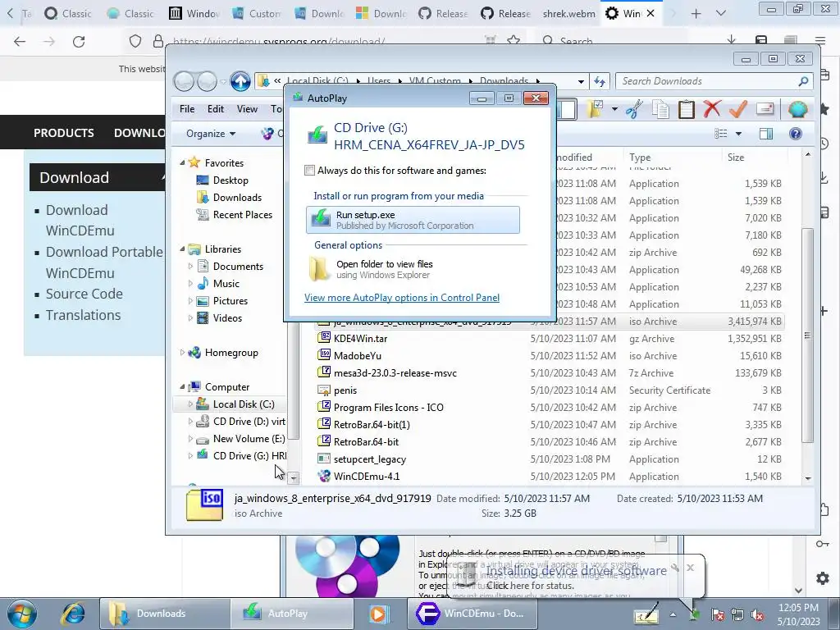This screenshot has height=630, width=840.
Task: Click the red X Delete icon in toolbar
Action: point(712,109)
